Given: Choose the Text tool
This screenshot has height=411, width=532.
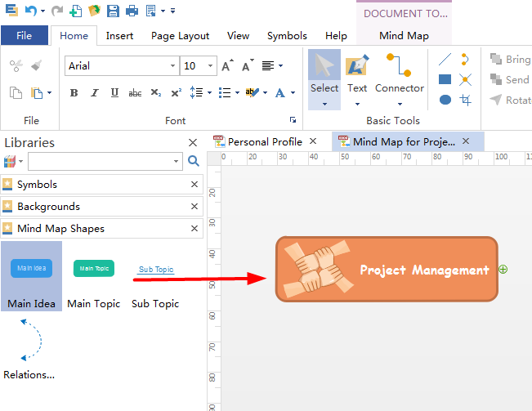Looking at the screenshot, I should click(x=357, y=72).
